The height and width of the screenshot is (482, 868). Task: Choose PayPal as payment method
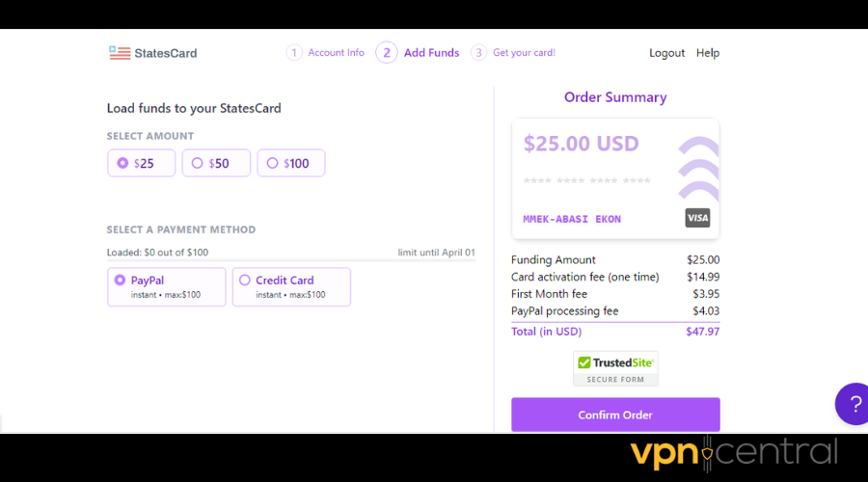pyautogui.click(x=167, y=286)
